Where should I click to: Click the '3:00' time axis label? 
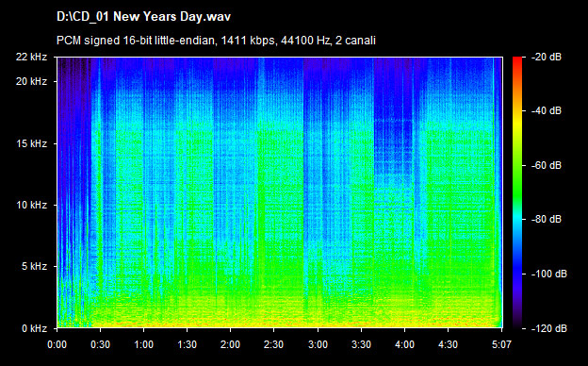point(318,344)
